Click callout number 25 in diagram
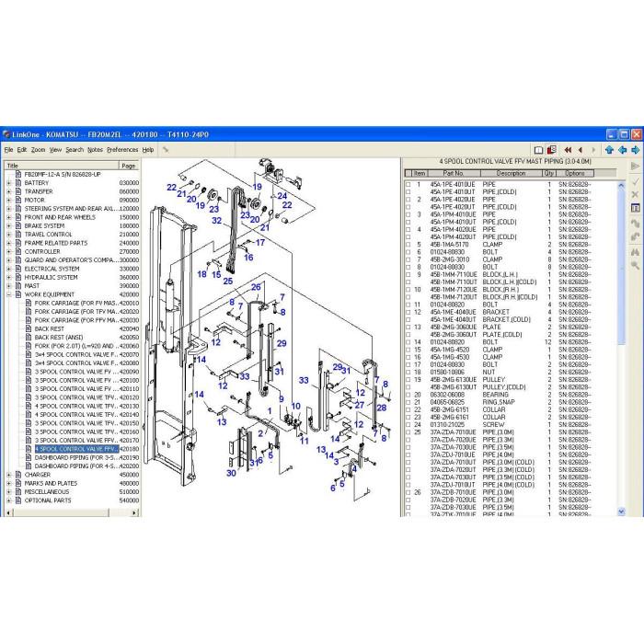 pos(228,282)
